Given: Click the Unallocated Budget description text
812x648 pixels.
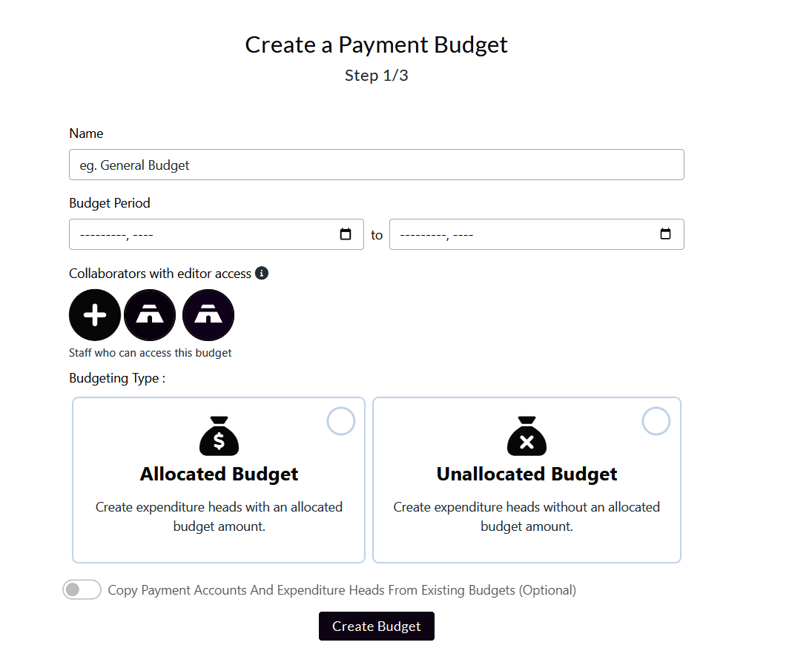Looking at the screenshot, I should coord(527,517).
